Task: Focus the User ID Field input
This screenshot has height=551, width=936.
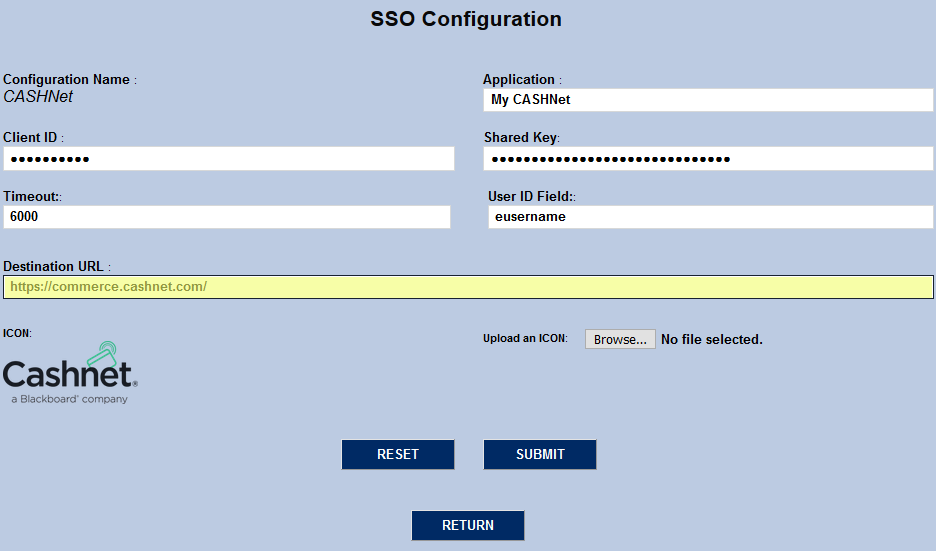Action: tap(710, 216)
